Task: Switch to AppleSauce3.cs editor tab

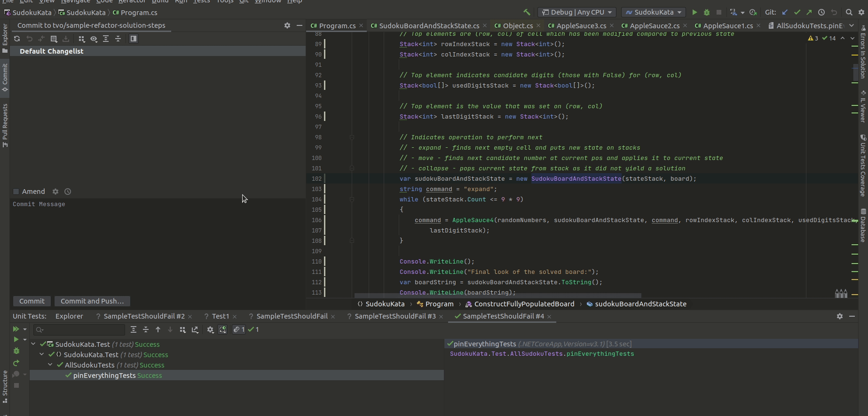Action: (581, 25)
